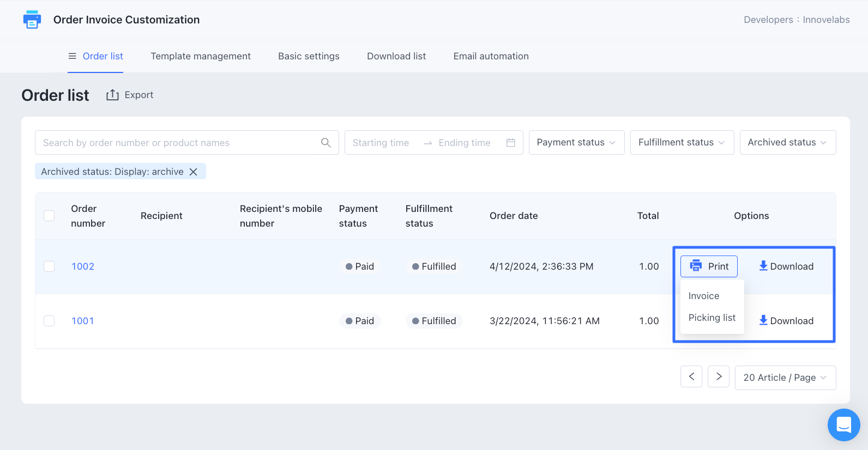Click the Order list hamburger icon
Image resolution: width=868 pixels, height=450 pixels.
(x=72, y=56)
